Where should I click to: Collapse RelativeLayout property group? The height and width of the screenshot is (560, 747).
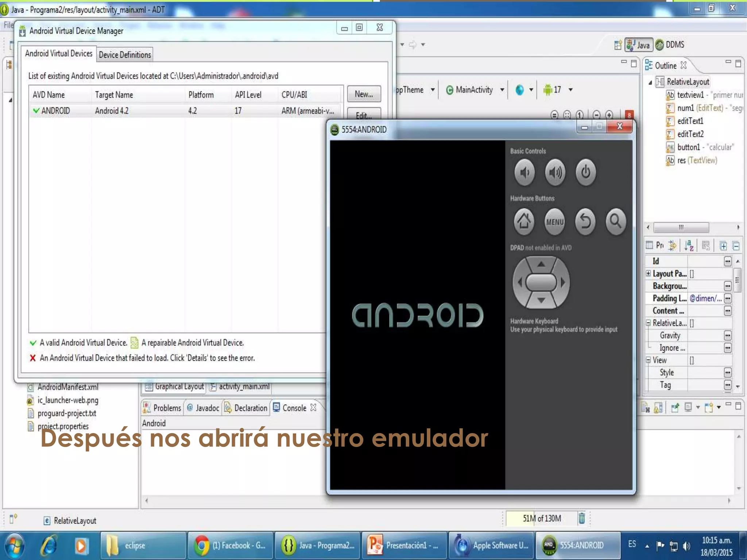(x=648, y=323)
